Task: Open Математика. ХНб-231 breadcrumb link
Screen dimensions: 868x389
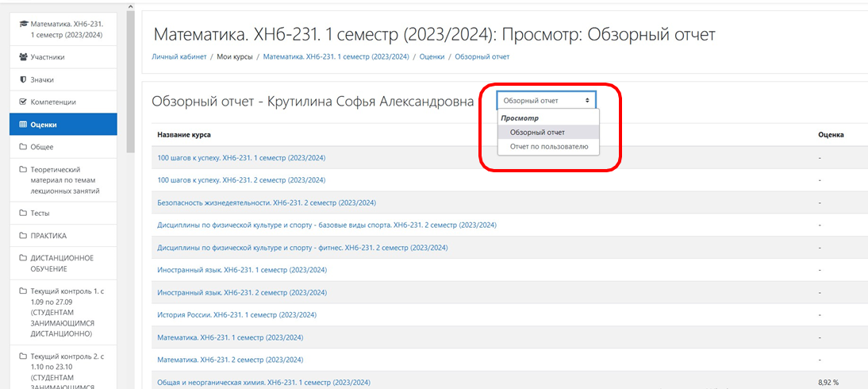Action: coord(336,56)
